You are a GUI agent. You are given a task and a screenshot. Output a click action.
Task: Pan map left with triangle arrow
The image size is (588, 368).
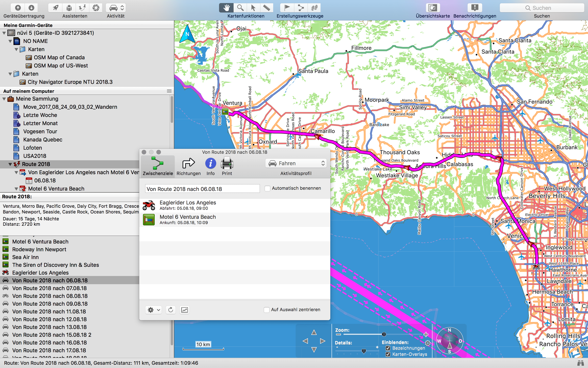point(305,341)
